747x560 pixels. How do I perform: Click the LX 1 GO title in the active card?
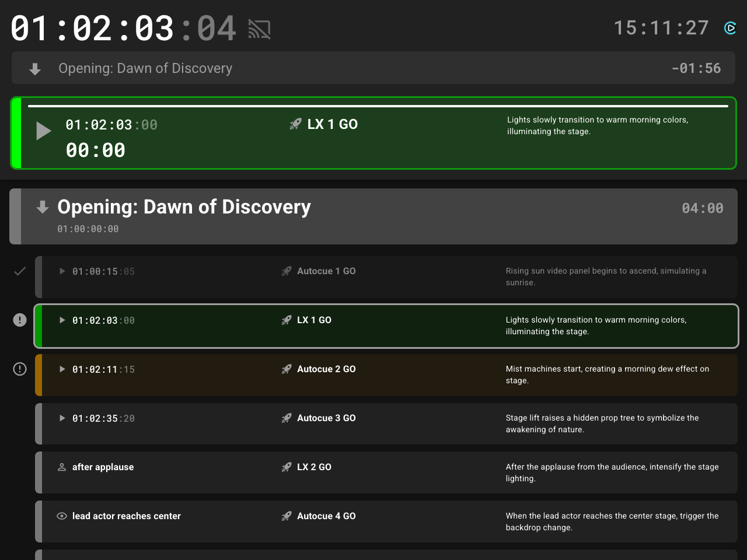tap(332, 124)
